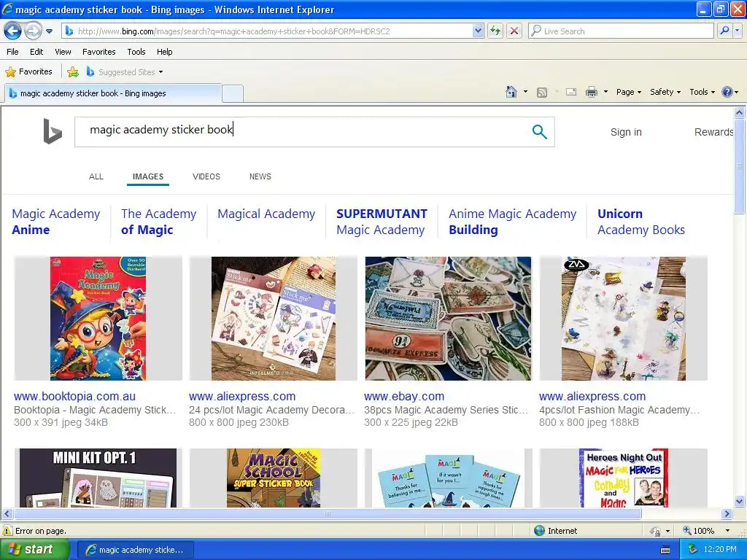Screen dimensions: 747x560
Task: Click the Bing search magnifier icon
Action: tap(539, 132)
